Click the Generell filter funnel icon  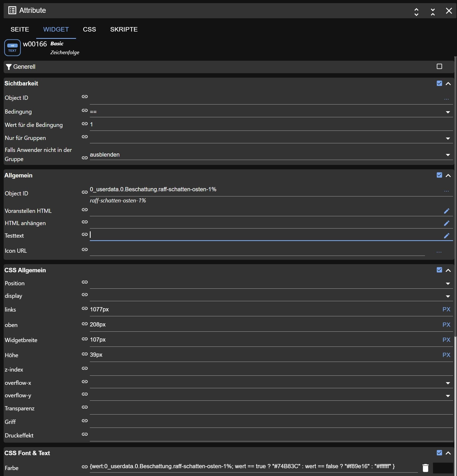pyautogui.click(x=9, y=67)
